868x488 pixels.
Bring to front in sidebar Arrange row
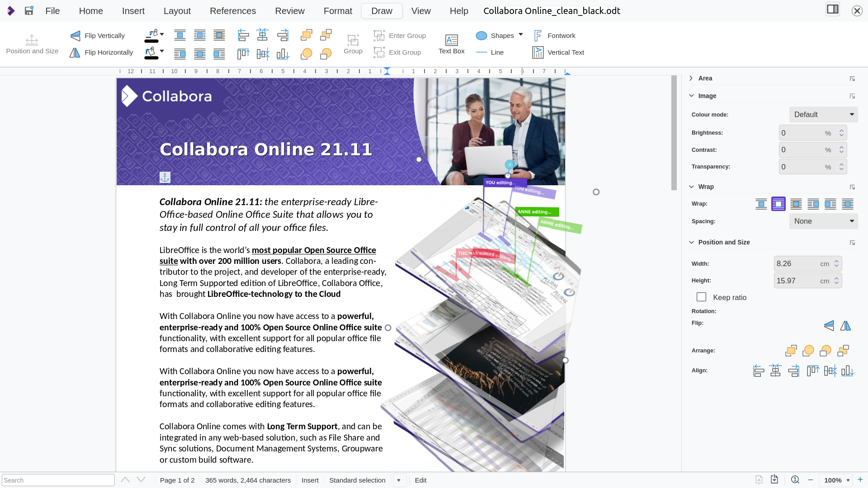791,351
